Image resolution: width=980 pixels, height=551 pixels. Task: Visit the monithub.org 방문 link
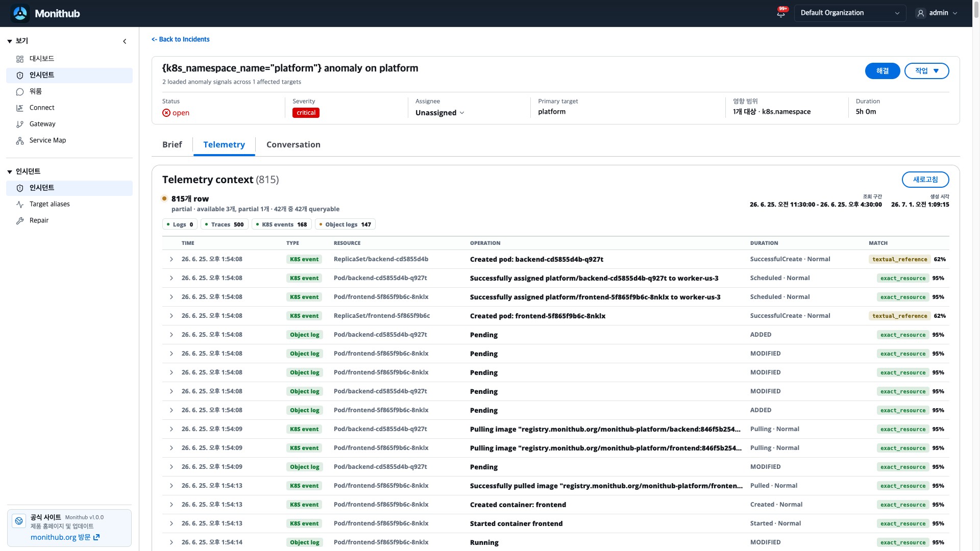(65, 537)
